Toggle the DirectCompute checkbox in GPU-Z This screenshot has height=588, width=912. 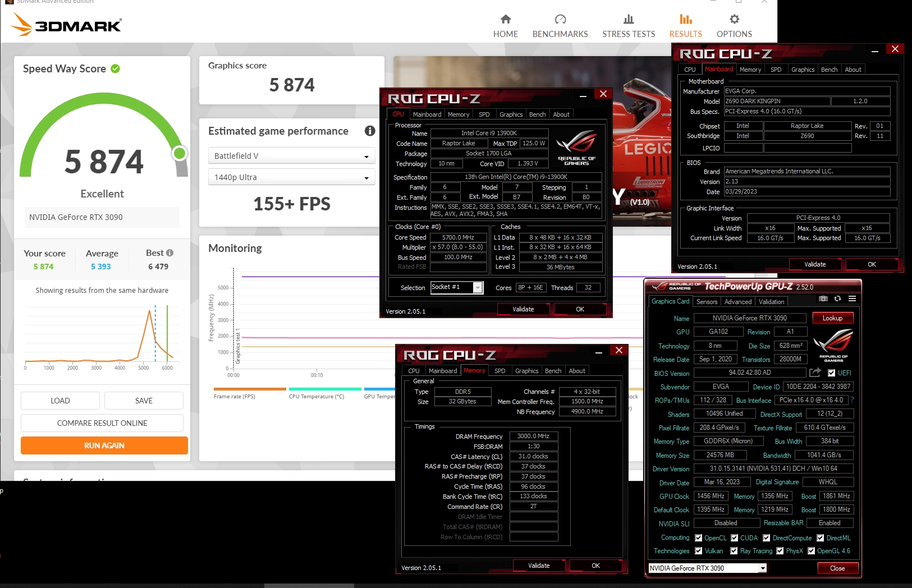click(x=766, y=538)
